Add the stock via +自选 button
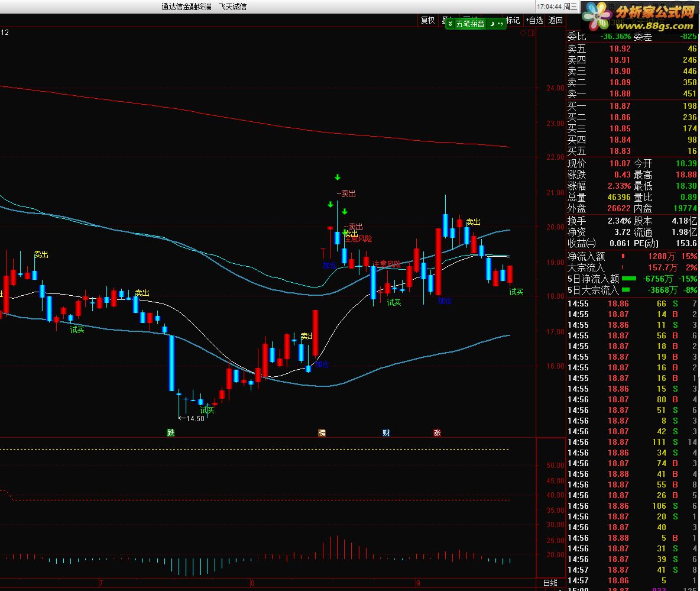 click(534, 20)
